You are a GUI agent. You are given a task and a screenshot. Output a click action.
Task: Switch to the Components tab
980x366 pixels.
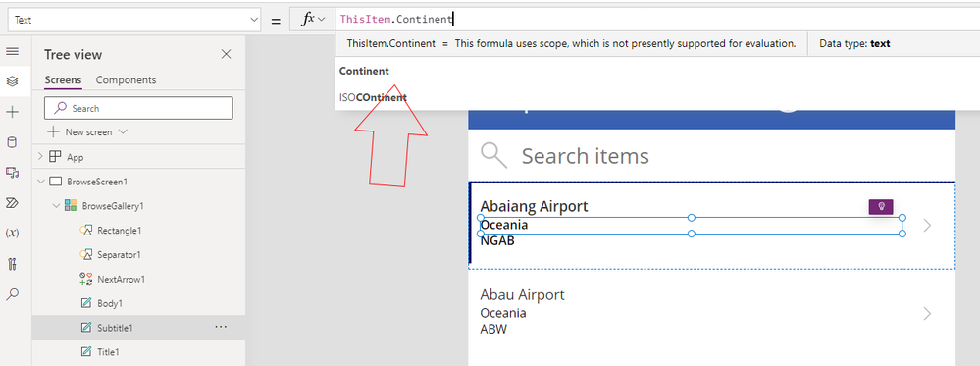[x=126, y=80]
